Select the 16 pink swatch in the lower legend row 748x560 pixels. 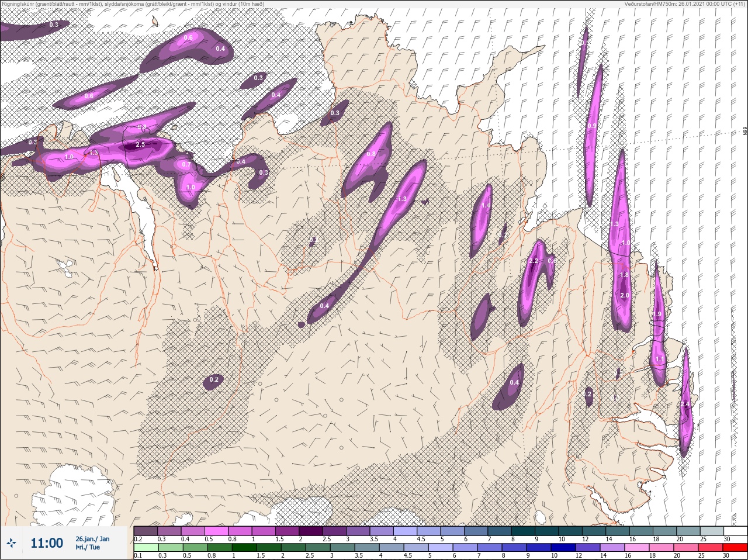pos(637,548)
